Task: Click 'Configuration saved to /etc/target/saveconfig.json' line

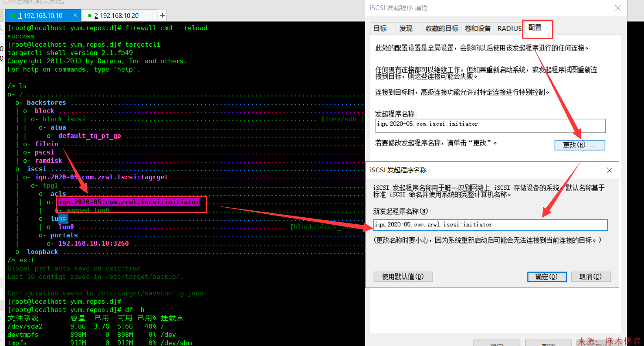Action: click(x=105, y=293)
